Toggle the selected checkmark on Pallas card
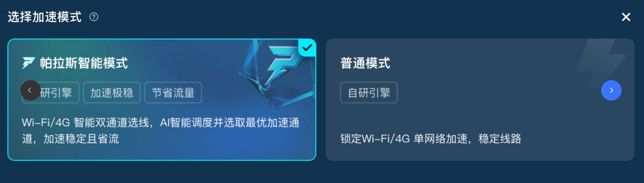 (307, 48)
